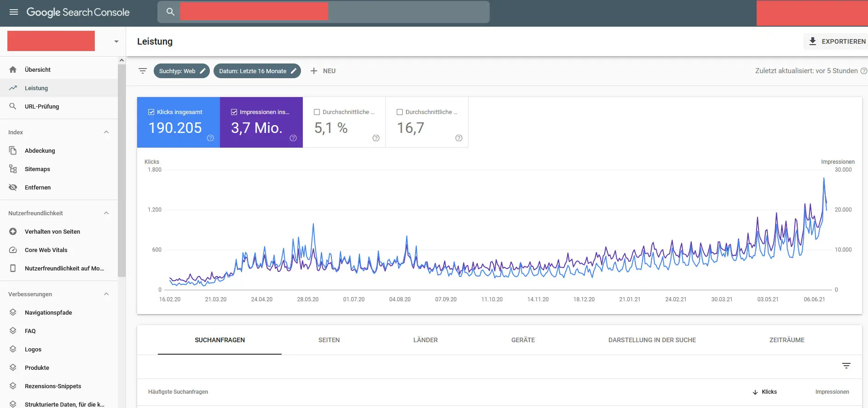868x408 pixels.
Task: Uncheck Klicks insgesamt checkbox
Action: (151, 112)
